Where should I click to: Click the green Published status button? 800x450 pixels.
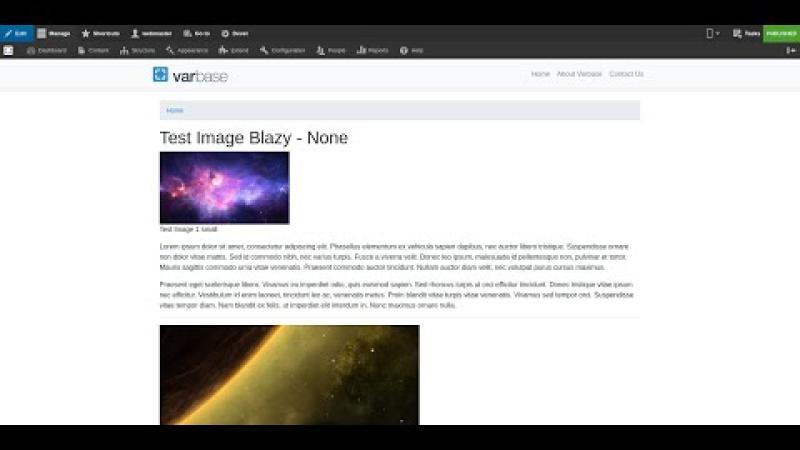point(781,34)
